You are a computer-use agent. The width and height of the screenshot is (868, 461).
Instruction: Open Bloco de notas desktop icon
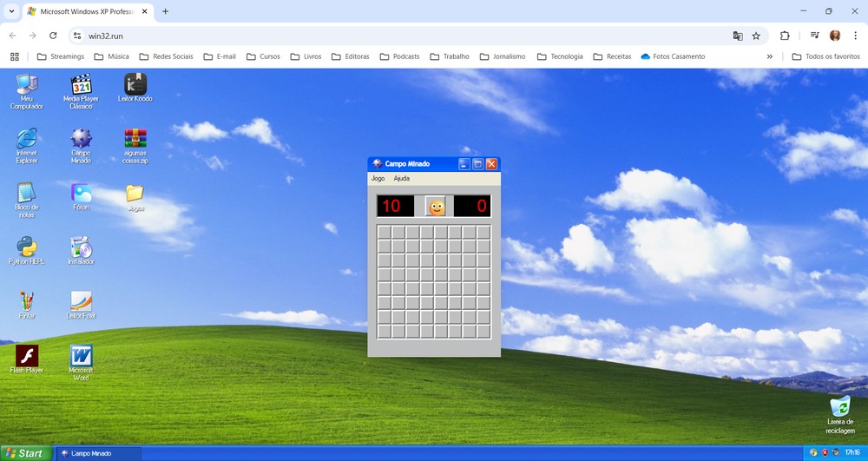(27, 200)
